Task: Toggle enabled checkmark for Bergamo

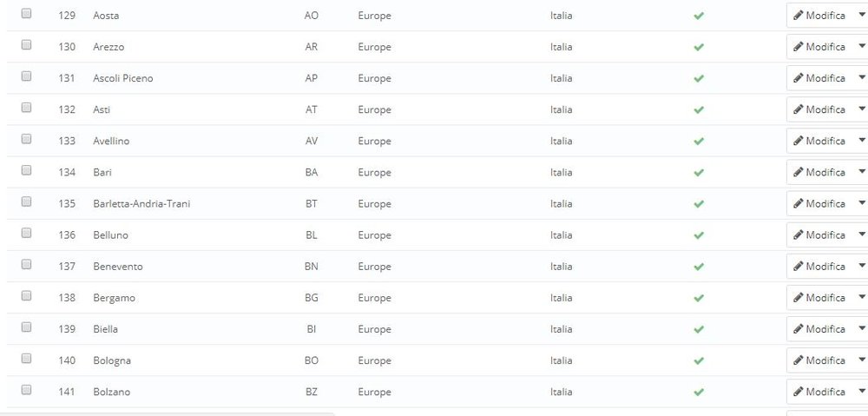Action: (x=698, y=298)
